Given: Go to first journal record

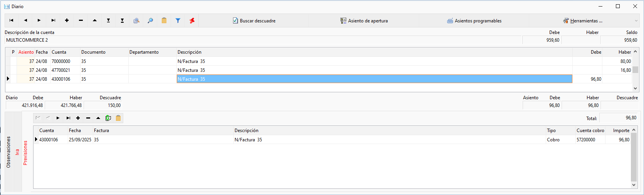Looking at the screenshot, I should pyautogui.click(x=12, y=20).
